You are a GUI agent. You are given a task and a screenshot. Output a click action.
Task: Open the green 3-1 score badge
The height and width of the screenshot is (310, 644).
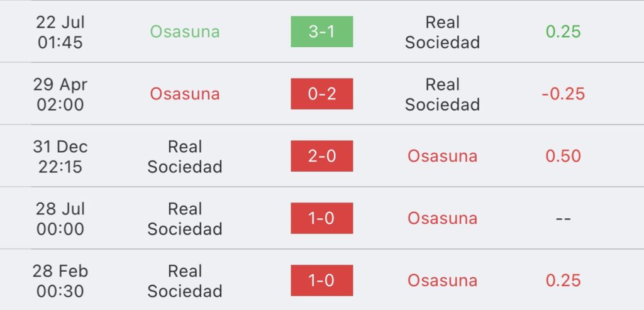(x=321, y=31)
